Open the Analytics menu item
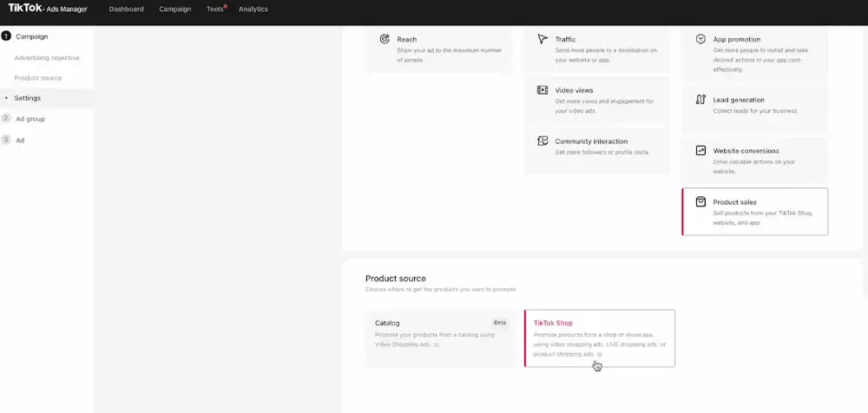The width and height of the screenshot is (868, 413). [x=253, y=10]
